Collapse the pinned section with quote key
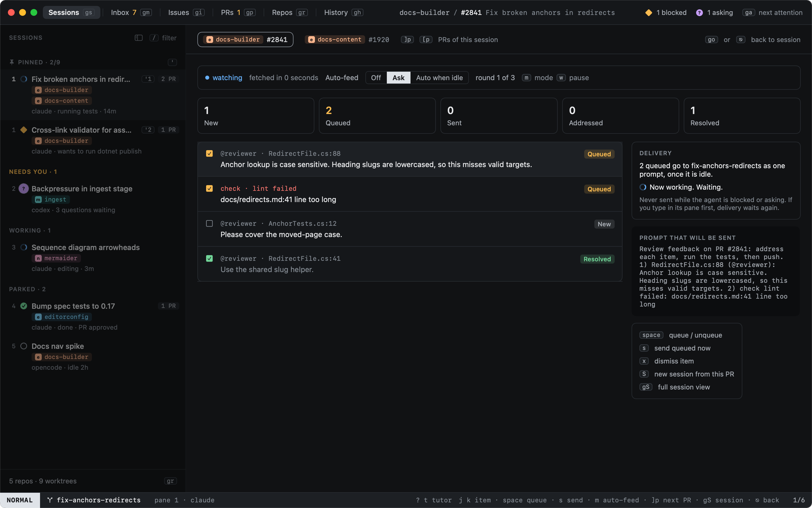Image resolution: width=812 pixels, height=508 pixels. pyautogui.click(x=172, y=62)
